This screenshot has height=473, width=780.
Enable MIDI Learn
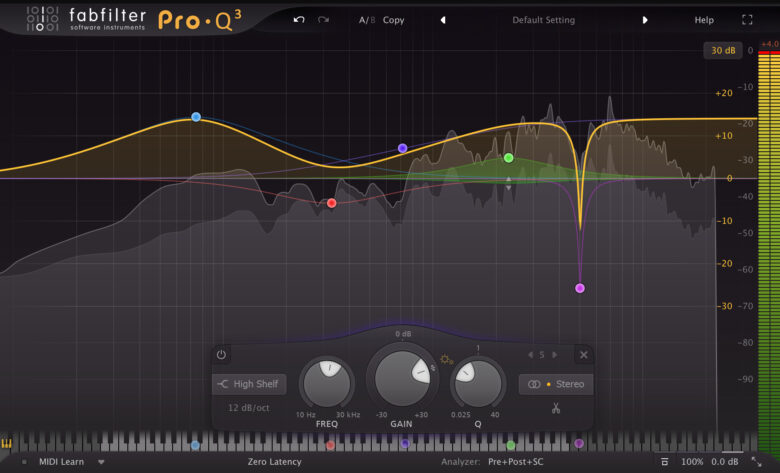click(x=61, y=462)
